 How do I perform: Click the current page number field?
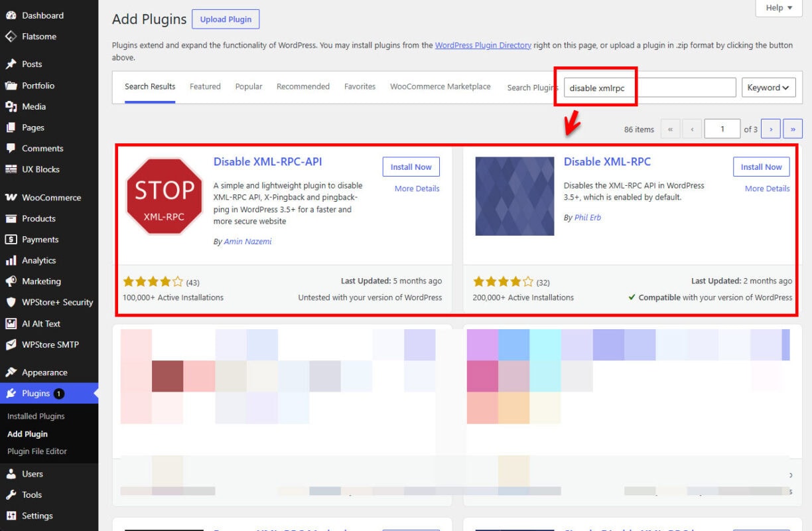point(722,129)
